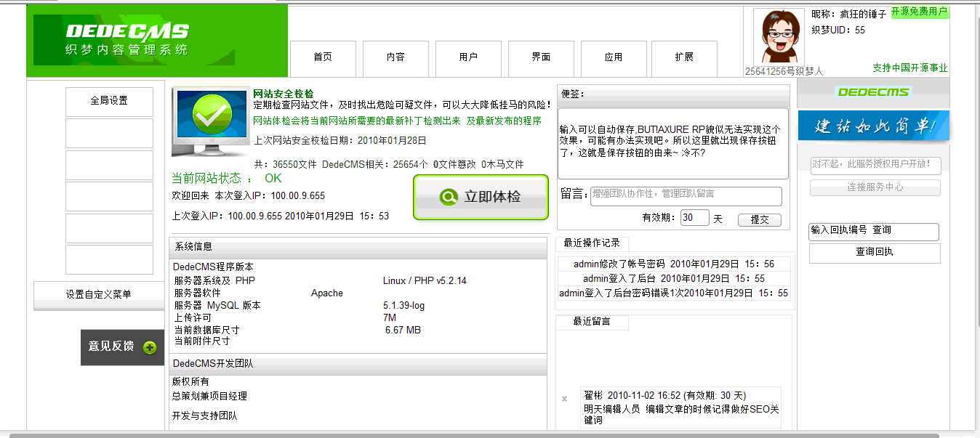Screen dimensions: 980x438
Task: Click the admin修改了帐号密码 log entry
Action: coord(674,264)
